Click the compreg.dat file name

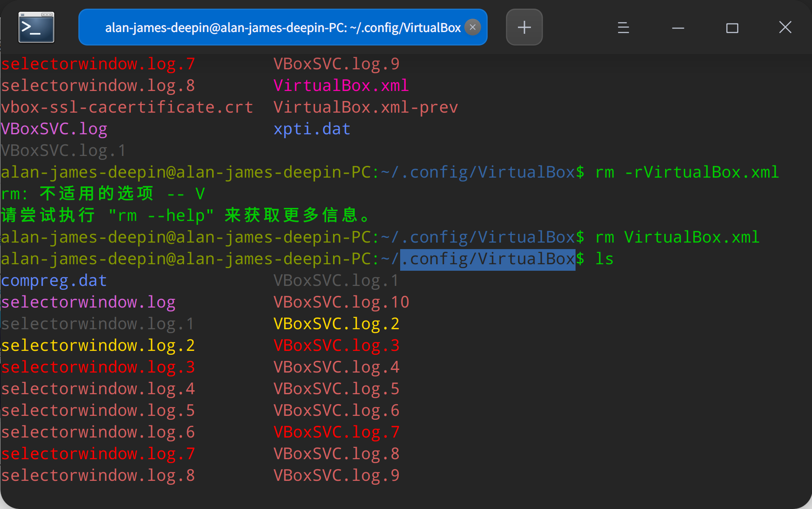(x=54, y=281)
